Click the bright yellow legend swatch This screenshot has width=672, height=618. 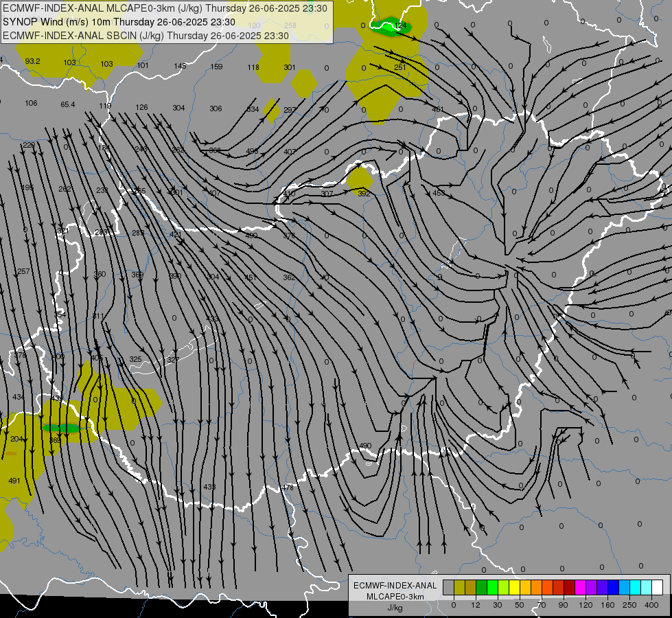click(514, 587)
